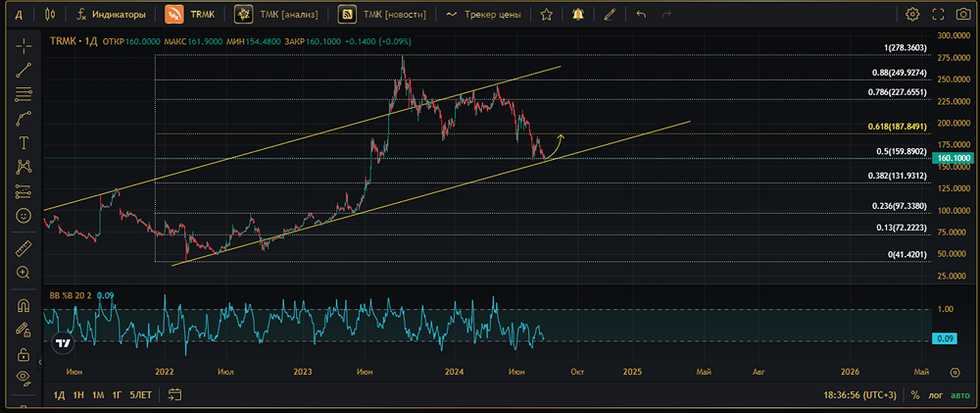The image size is (980, 413).
Task: Open go to date calendar
Action: click(x=174, y=395)
